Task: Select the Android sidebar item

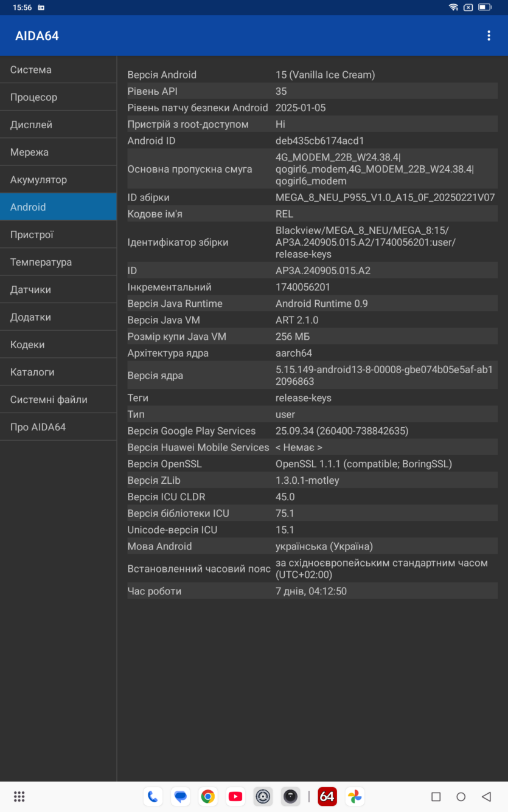Action: tap(58, 207)
